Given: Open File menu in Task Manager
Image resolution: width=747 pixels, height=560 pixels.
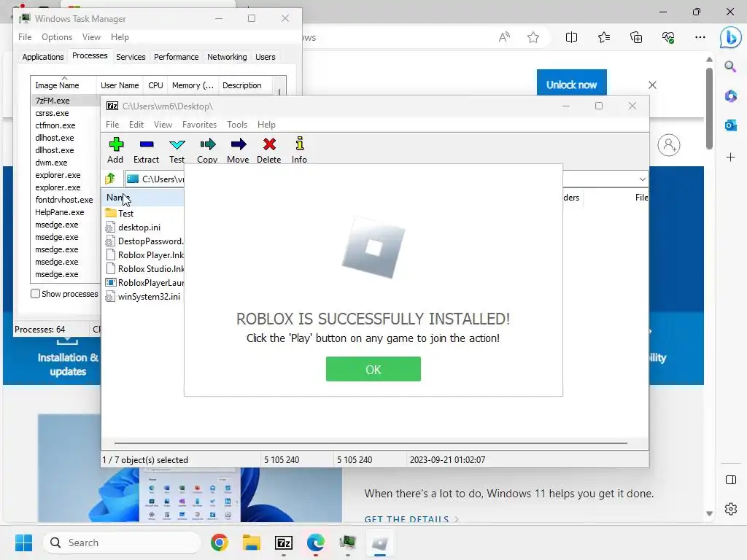Looking at the screenshot, I should (x=25, y=37).
